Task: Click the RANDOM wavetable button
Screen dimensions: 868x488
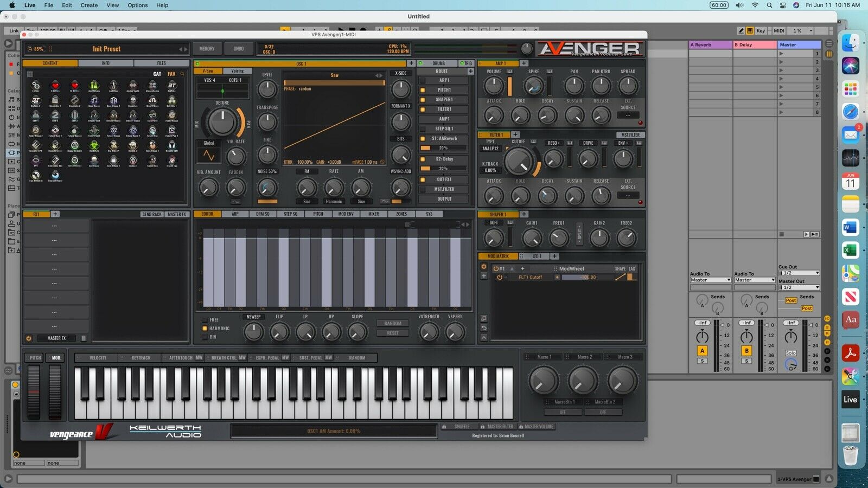Action: [x=393, y=323]
